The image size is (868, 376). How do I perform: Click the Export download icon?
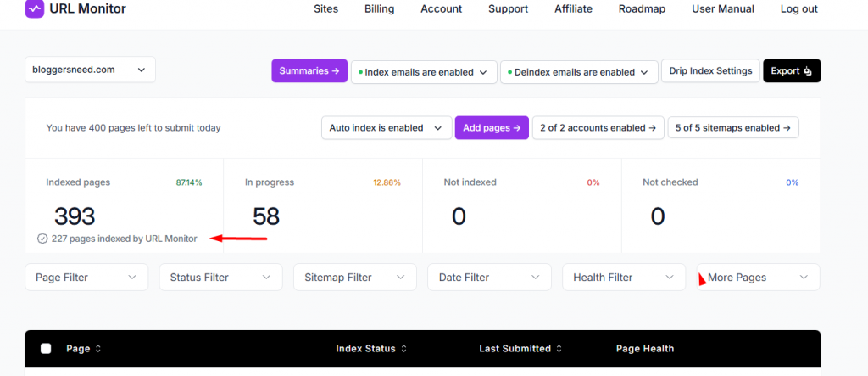[x=808, y=71]
